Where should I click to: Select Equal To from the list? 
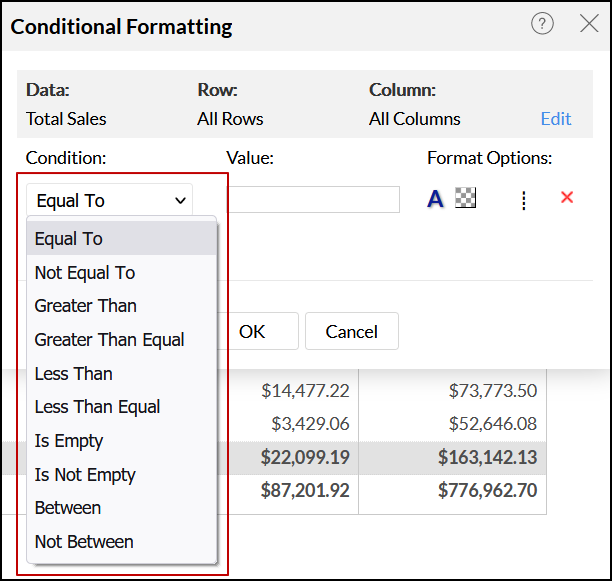point(69,239)
